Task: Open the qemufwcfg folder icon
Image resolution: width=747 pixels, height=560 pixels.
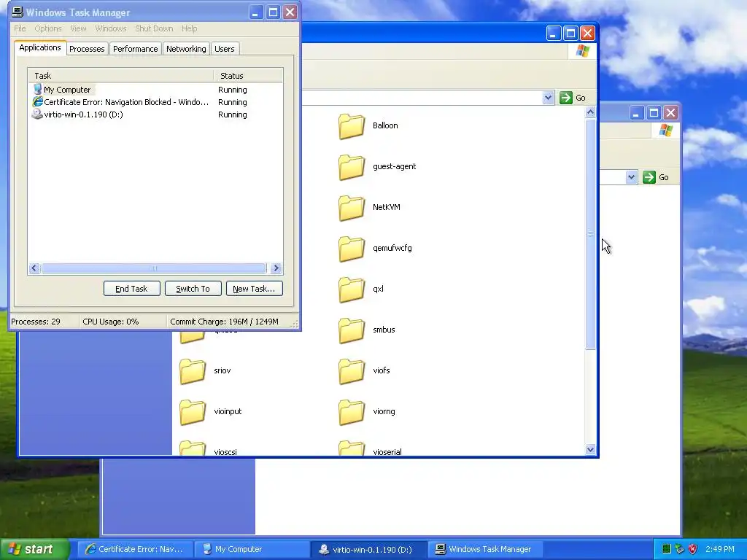Action: click(x=352, y=249)
